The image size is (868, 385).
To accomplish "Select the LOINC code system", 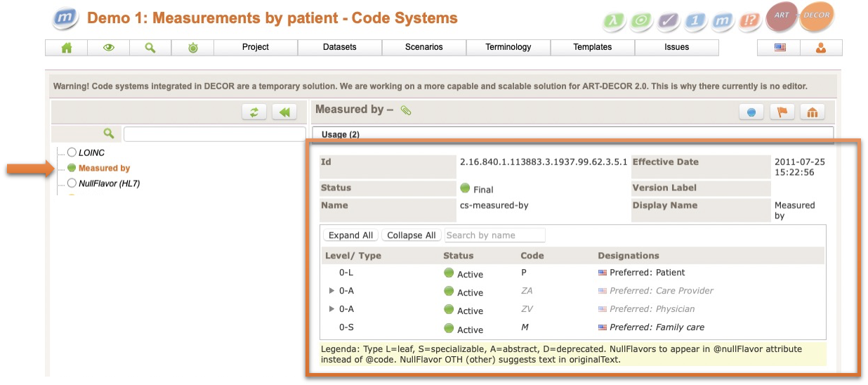I will pos(91,152).
